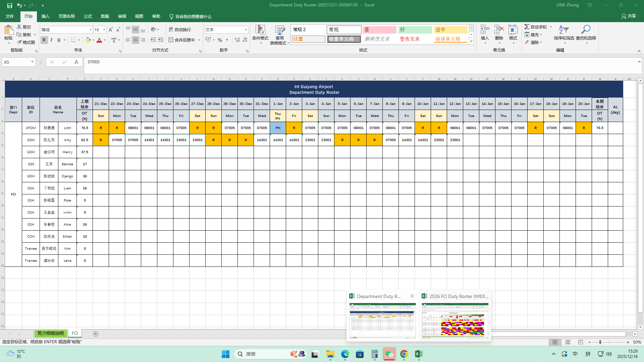Click the Merge and Center icon
Viewport: 644px width, 362px height.
click(x=171, y=40)
